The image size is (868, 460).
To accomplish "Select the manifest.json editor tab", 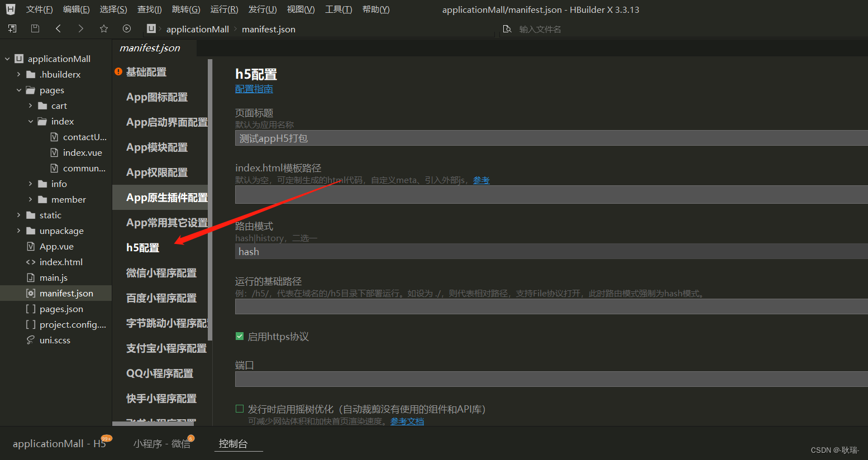I will pyautogui.click(x=150, y=48).
